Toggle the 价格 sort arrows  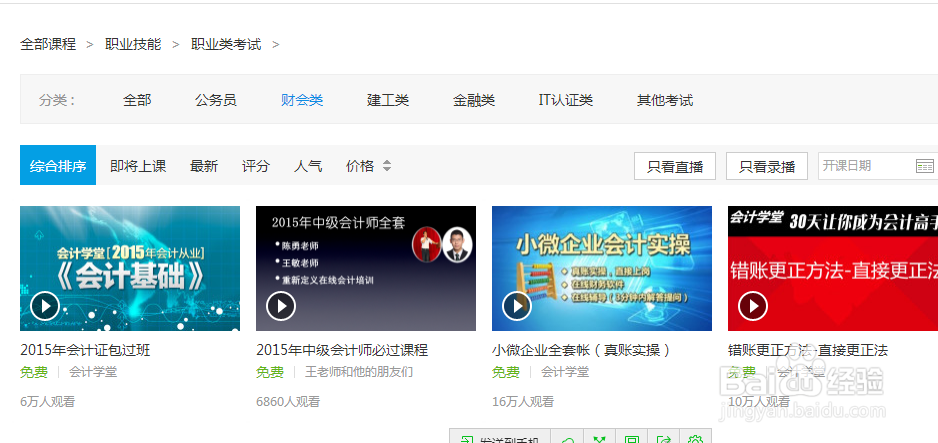point(387,166)
